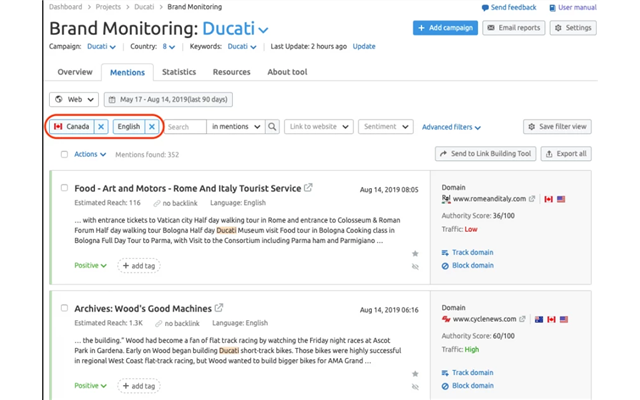This screenshot has width=640, height=400.
Task: Click star icon on Food mention
Action: click(x=415, y=254)
